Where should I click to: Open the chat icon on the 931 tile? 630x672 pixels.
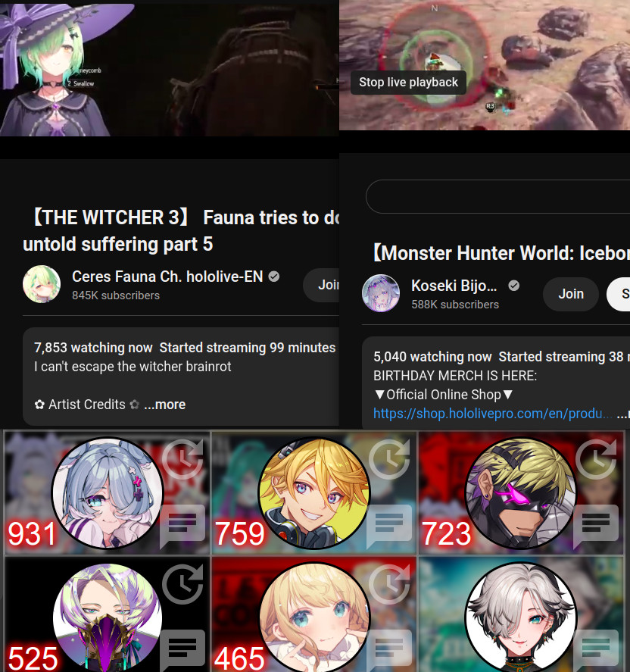[x=183, y=527]
